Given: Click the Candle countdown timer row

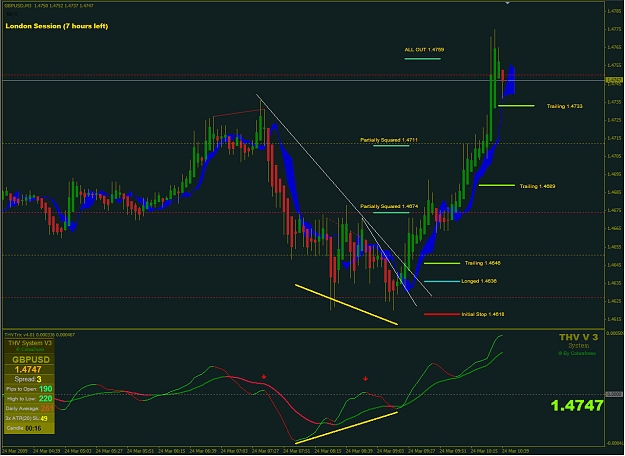Looking at the screenshot, I should click(29, 428).
